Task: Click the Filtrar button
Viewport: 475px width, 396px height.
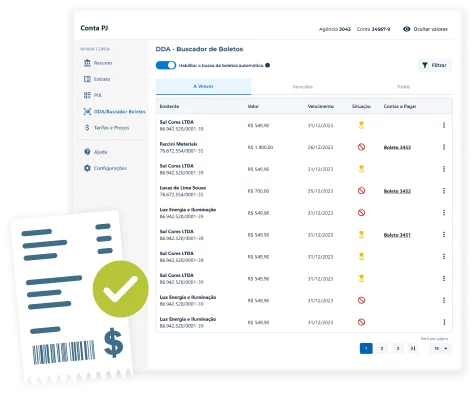Action: (x=435, y=65)
